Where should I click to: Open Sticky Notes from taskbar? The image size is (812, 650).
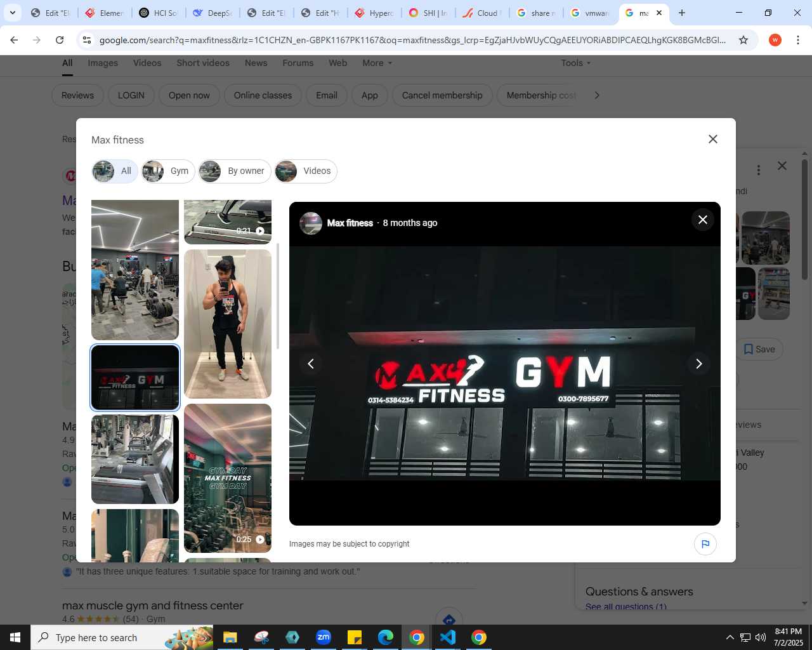355,637
